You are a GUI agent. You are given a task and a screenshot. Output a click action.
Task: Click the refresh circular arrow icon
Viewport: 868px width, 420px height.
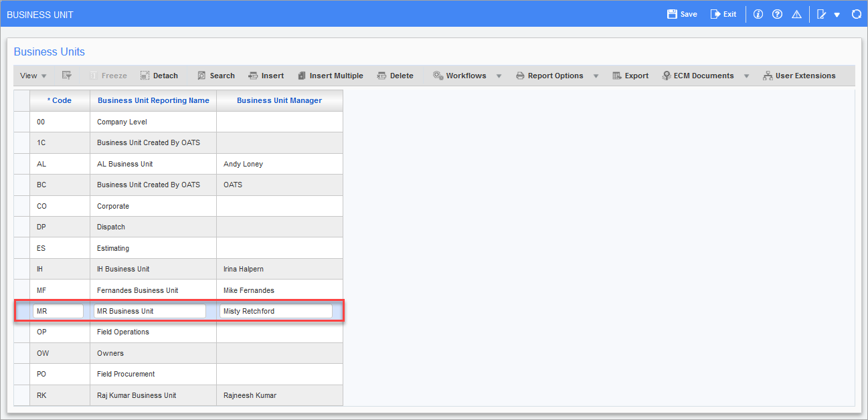[856, 14]
